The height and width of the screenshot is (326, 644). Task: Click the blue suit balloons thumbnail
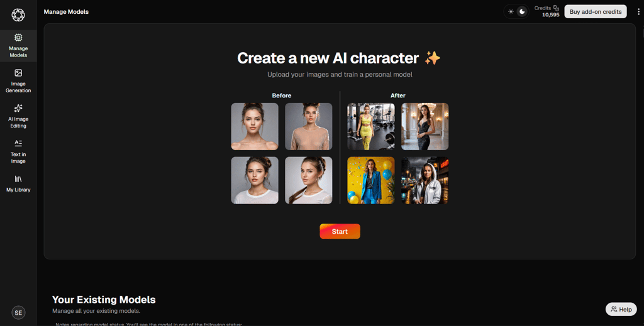(x=371, y=180)
